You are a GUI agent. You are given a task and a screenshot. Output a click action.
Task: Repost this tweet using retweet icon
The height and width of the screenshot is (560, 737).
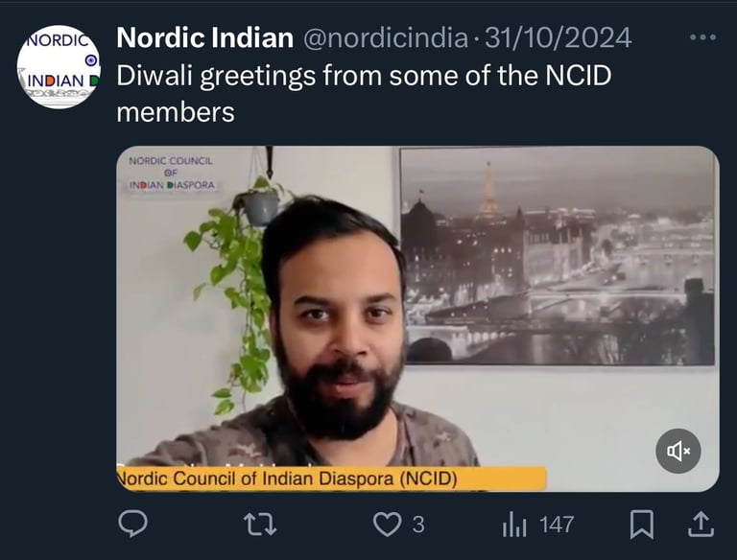pyautogui.click(x=260, y=525)
